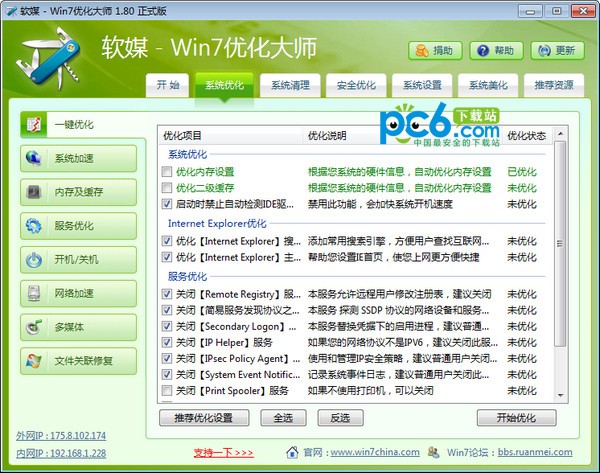Click the 开始优化 button
This screenshot has height=473, width=600.
516,418
